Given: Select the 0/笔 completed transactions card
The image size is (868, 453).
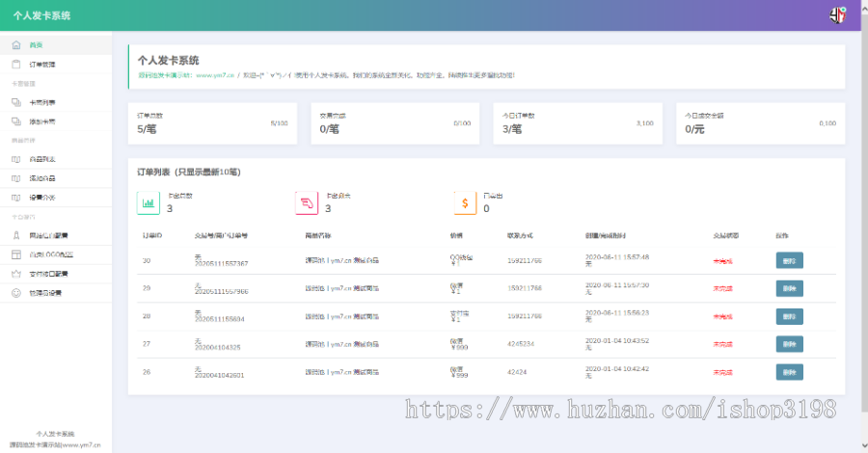Looking at the screenshot, I should click(395, 123).
